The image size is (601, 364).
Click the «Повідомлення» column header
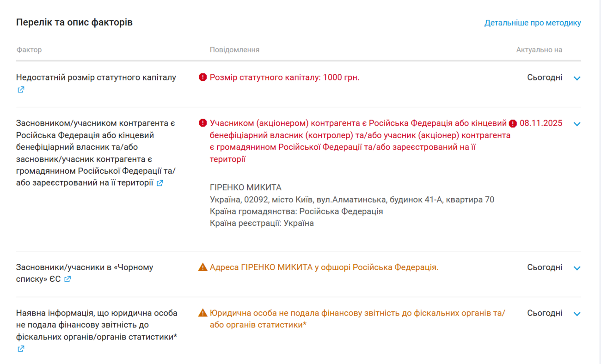click(234, 50)
